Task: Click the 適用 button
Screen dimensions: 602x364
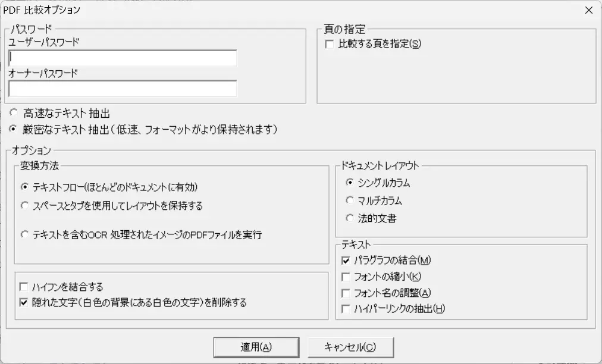Action: 256,347
